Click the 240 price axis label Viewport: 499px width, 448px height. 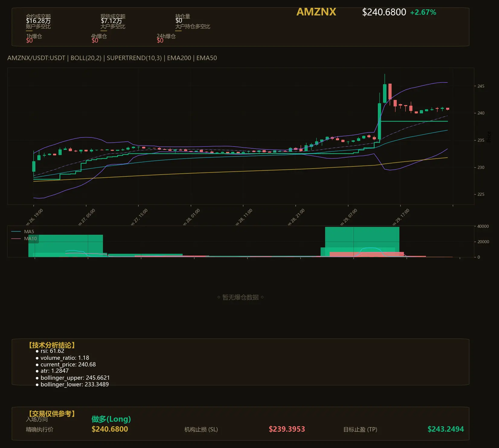481,113
